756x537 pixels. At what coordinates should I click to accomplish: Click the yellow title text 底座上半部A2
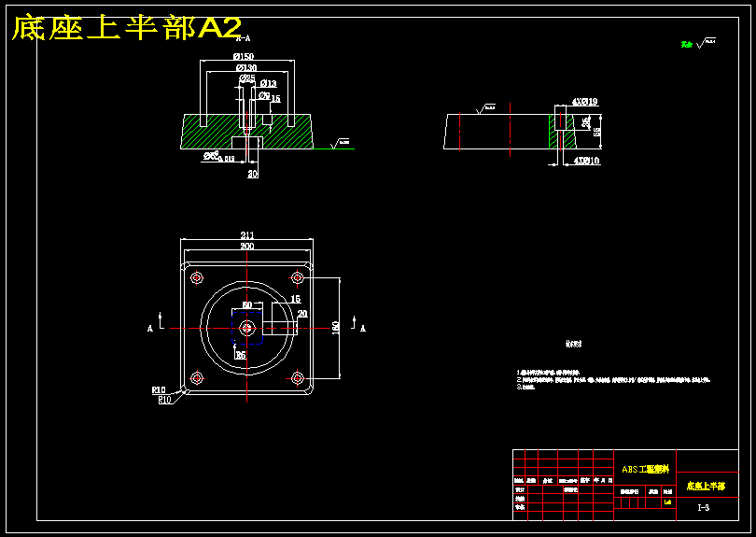(126, 27)
